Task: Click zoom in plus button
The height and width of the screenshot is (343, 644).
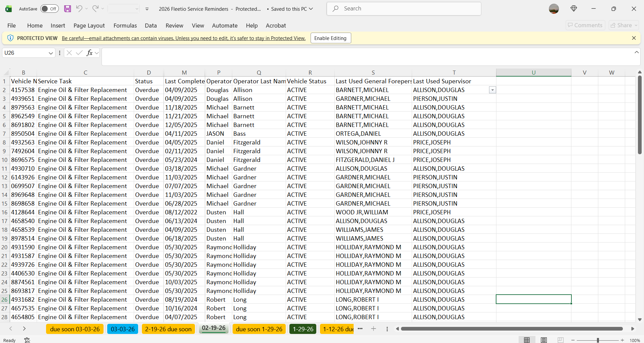Action: 622,340
